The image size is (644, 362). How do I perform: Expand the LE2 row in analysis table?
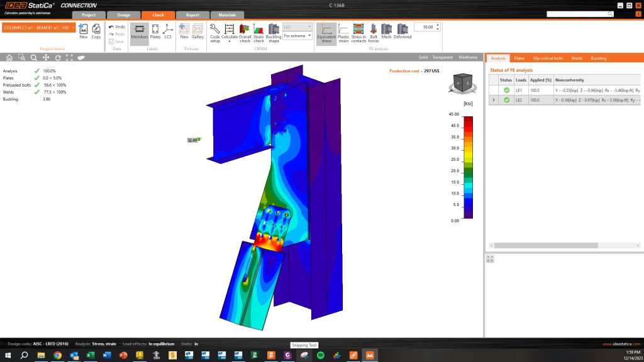click(493, 100)
